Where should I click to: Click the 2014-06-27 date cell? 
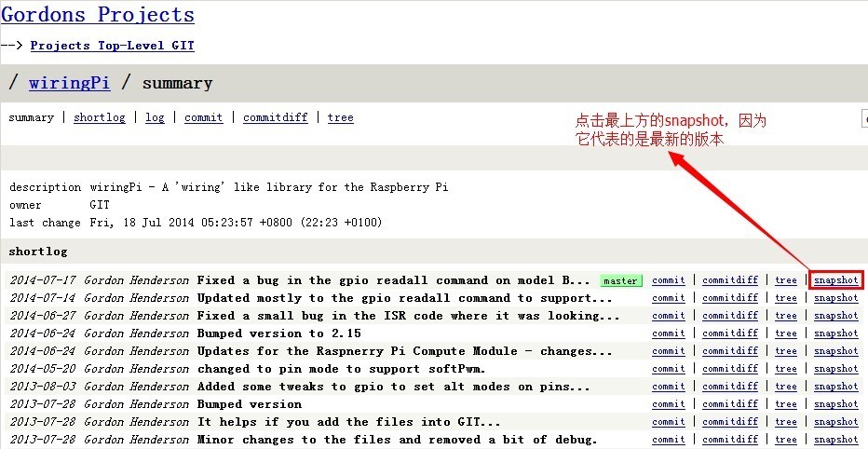43,316
